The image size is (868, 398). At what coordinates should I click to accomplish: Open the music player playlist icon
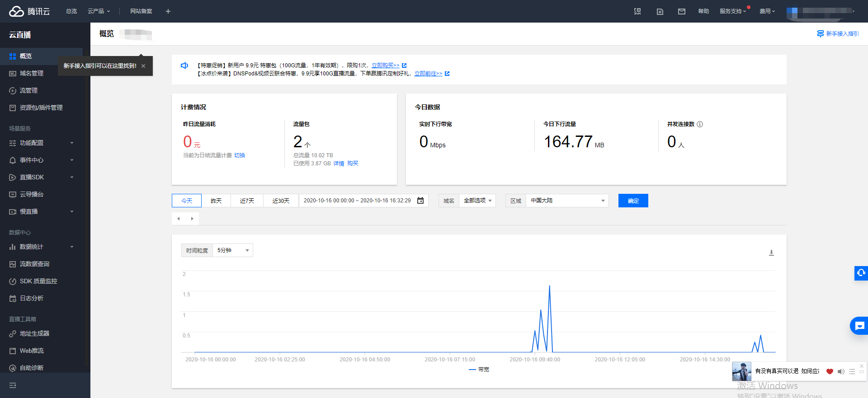click(x=852, y=371)
